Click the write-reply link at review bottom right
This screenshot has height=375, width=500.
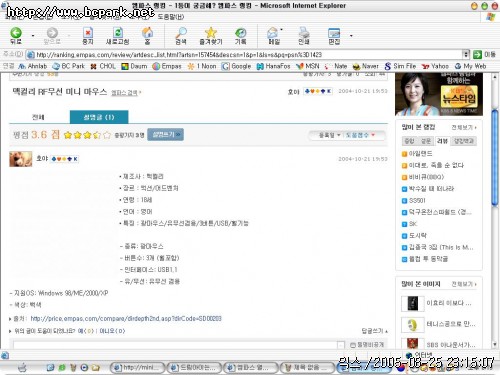pyautogui.click(x=375, y=331)
